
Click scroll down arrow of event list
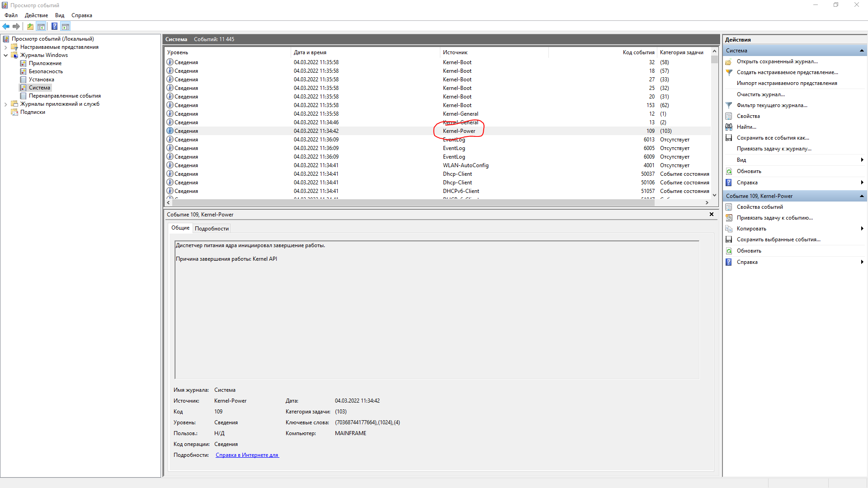tap(714, 195)
